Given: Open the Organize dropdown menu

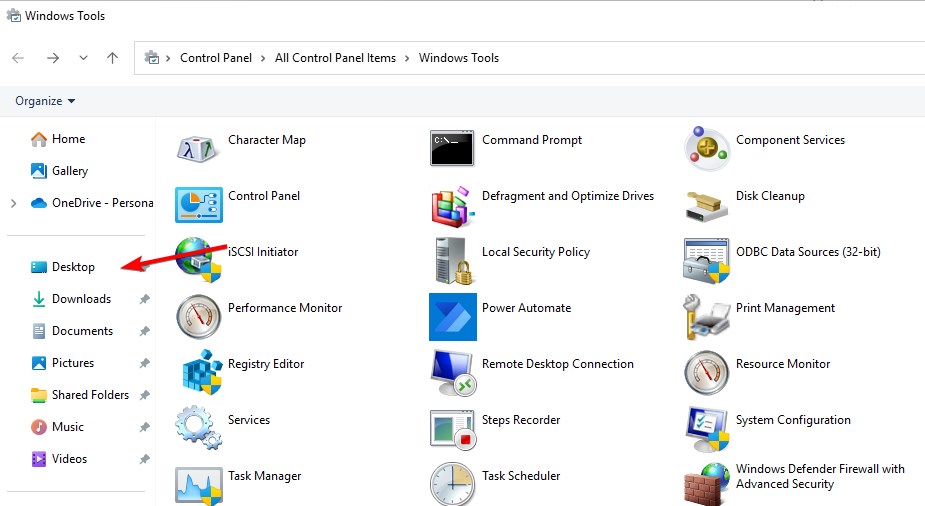Looking at the screenshot, I should 45,101.
